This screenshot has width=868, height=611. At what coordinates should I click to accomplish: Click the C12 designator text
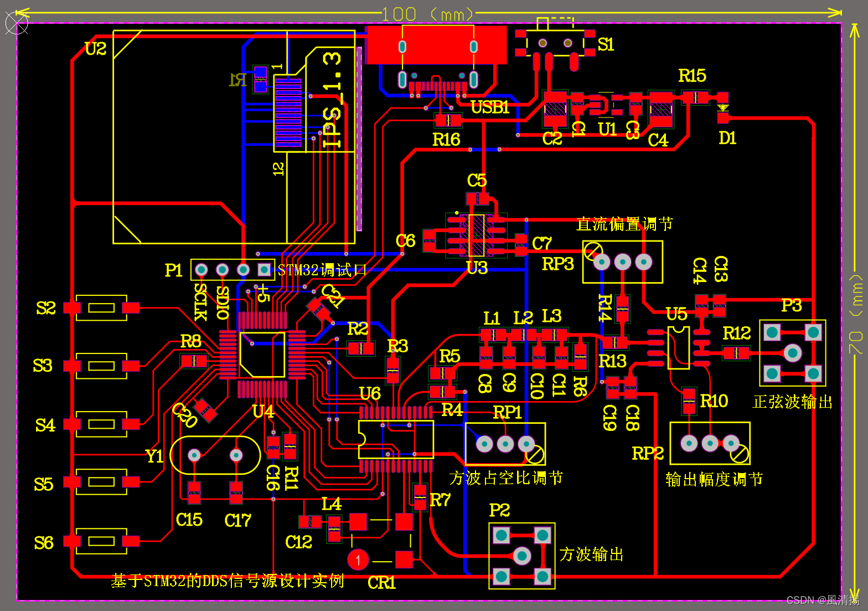click(299, 542)
